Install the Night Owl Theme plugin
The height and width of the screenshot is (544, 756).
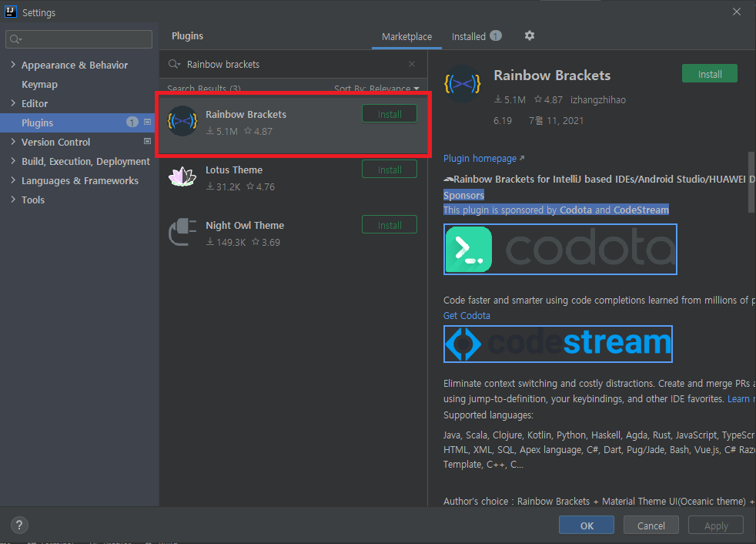tap(390, 225)
